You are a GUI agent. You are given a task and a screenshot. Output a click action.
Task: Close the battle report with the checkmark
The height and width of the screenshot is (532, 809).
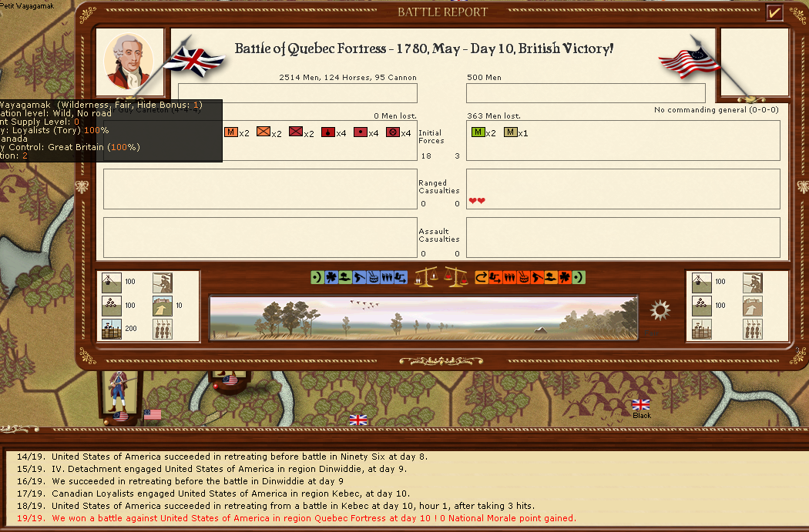(x=774, y=12)
